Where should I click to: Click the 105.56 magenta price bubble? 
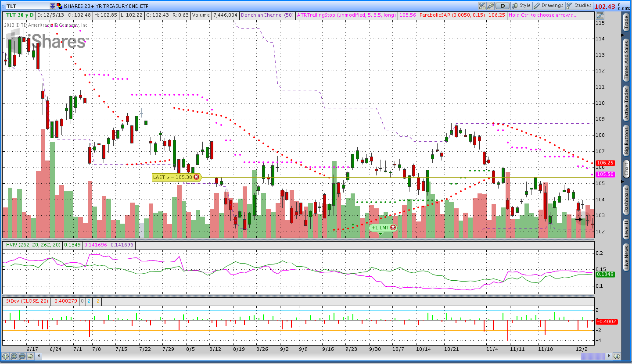pos(605,174)
